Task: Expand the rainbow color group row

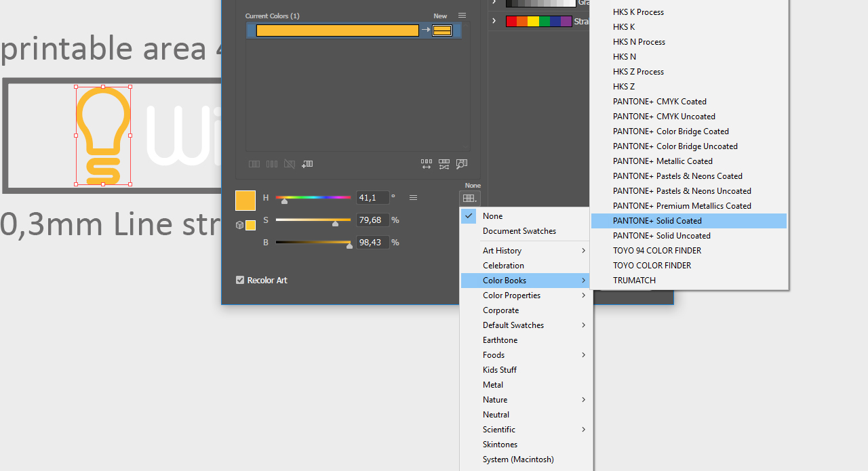Action: point(494,21)
